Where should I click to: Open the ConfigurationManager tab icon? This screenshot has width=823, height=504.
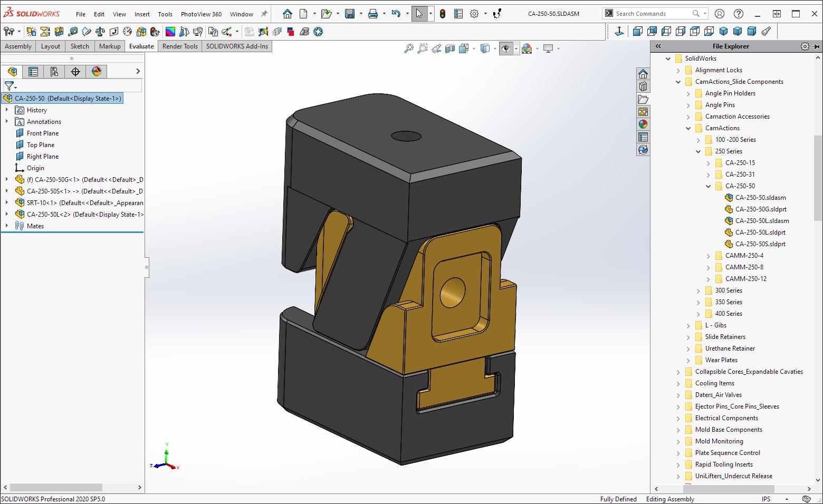click(x=54, y=71)
